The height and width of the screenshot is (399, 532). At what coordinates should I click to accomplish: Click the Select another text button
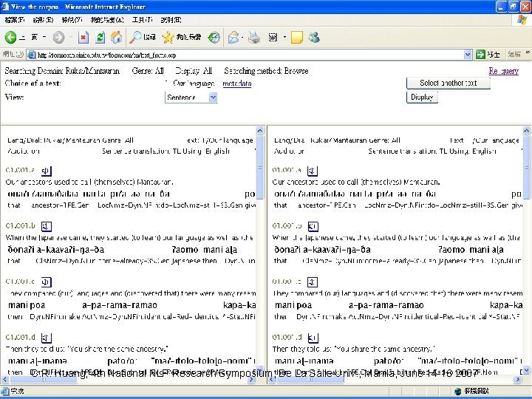click(449, 83)
